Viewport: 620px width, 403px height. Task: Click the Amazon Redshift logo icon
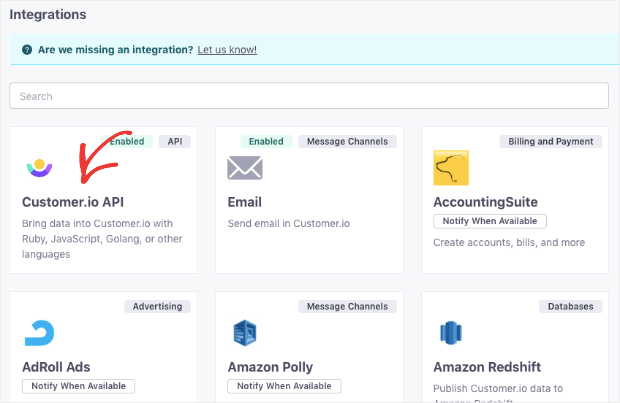(x=451, y=333)
